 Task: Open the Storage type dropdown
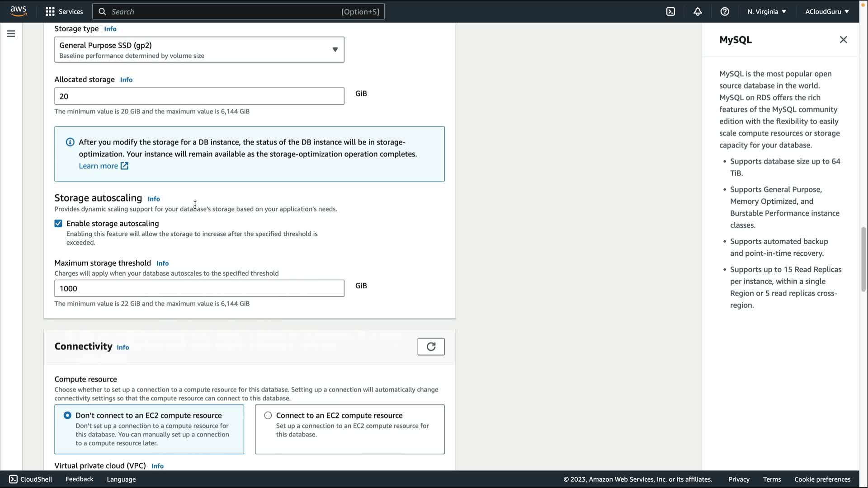tap(199, 50)
